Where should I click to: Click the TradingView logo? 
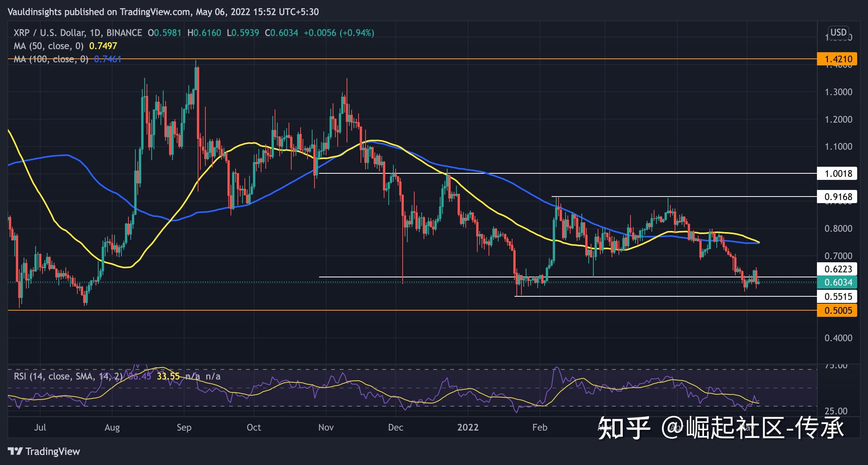pyautogui.click(x=43, y=451)
